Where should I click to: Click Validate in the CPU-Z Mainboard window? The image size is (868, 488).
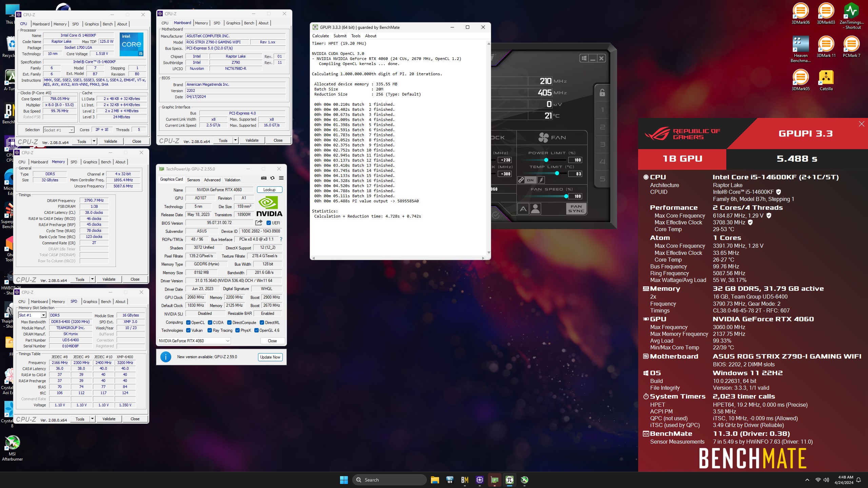tap(252, 140)
